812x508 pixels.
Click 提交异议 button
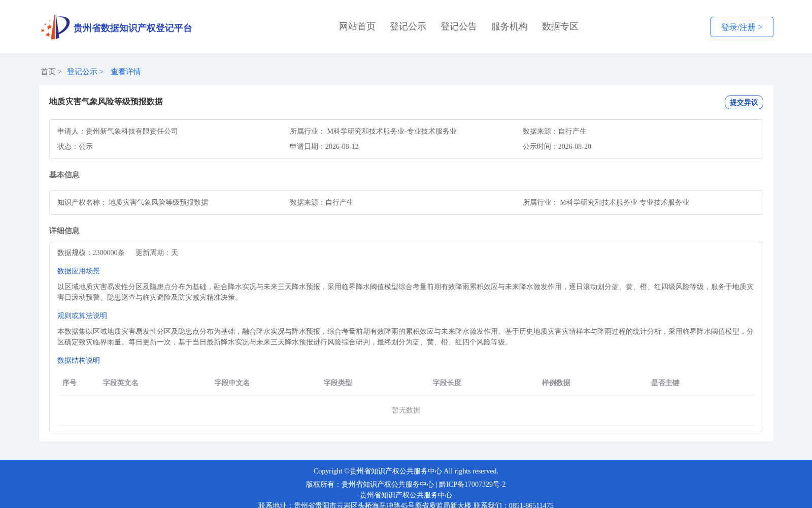(x=743, y=102)
